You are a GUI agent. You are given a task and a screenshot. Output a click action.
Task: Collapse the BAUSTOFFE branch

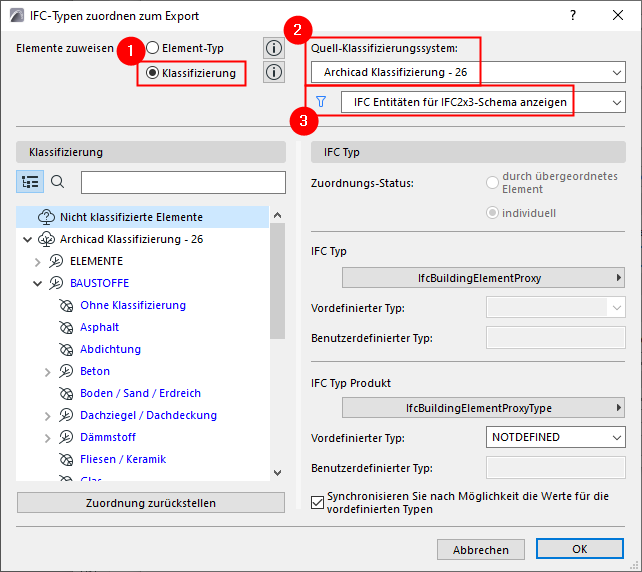pyautogui.click(x=38, y=283)
